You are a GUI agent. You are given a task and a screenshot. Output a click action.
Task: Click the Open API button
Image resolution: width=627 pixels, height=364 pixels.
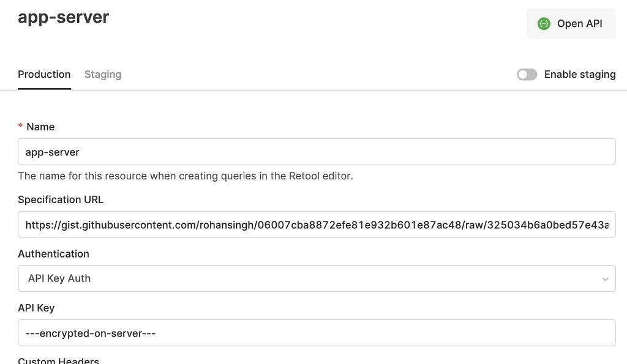(x=571, y=23)
